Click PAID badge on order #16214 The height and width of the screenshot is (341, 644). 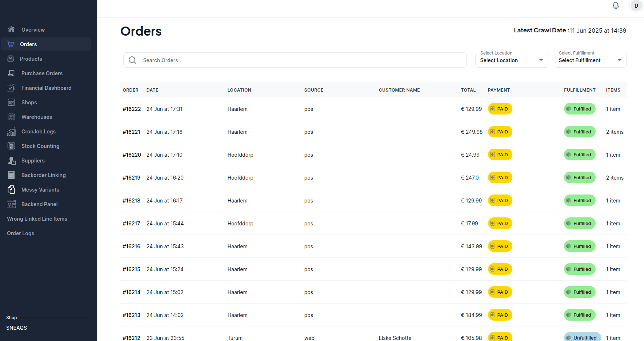tap(500, 292)
